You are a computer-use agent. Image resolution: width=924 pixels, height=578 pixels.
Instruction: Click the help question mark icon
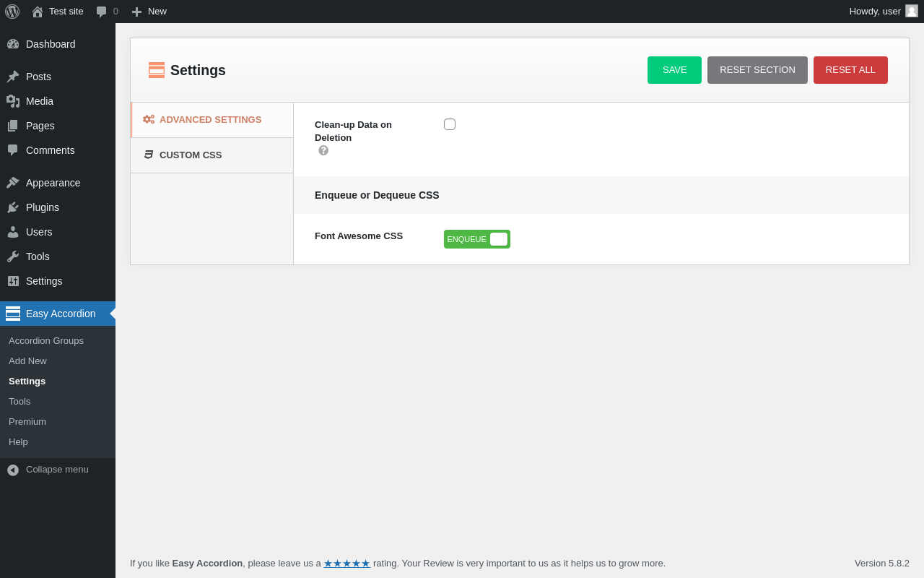[323, 150]
